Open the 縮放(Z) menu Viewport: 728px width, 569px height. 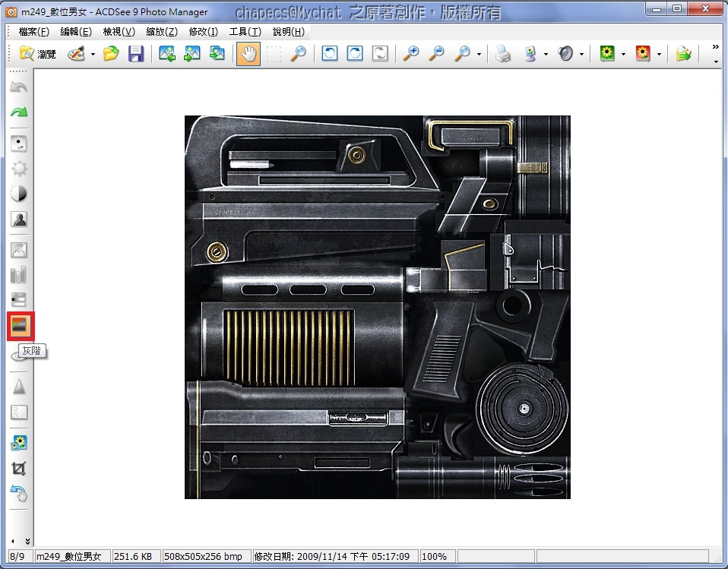(x=162, y=32)
